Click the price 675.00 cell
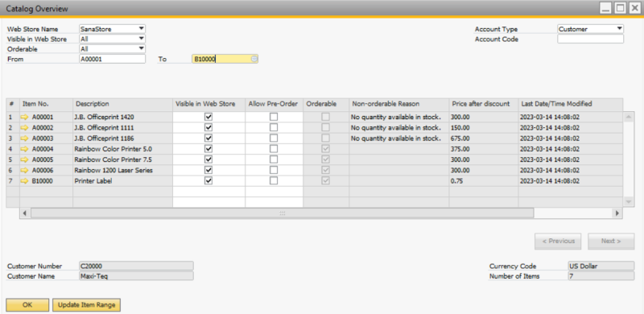The width and height of the screenshot is (644, 314). pos(484,138)
